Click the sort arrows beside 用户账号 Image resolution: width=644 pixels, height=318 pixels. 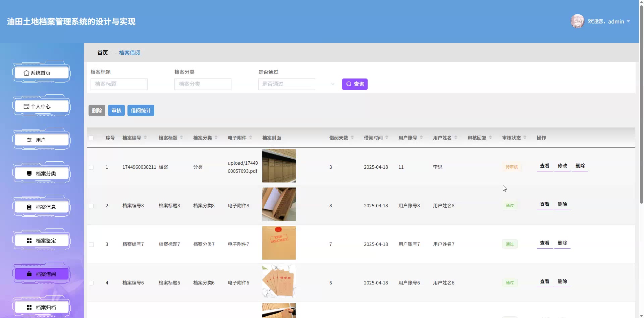(421, 138)
